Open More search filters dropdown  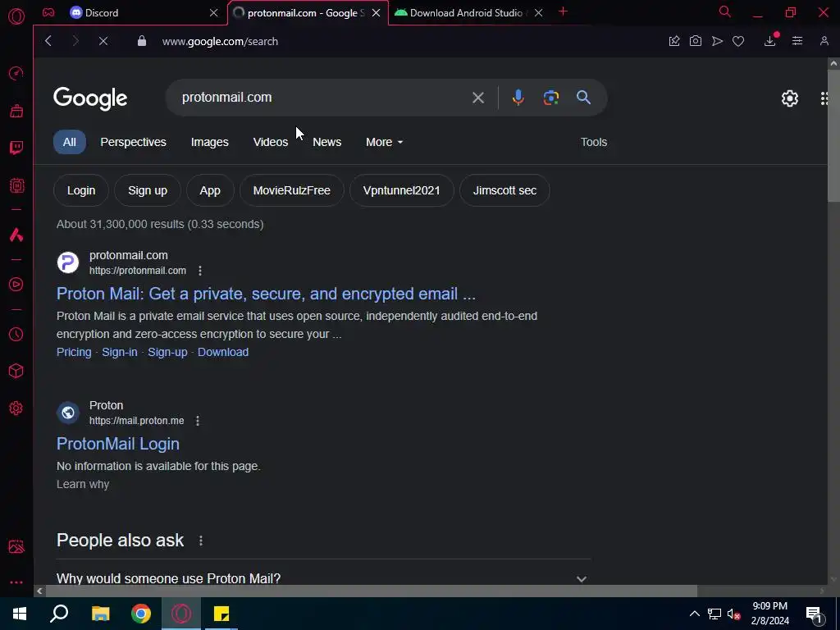[384, 142]
